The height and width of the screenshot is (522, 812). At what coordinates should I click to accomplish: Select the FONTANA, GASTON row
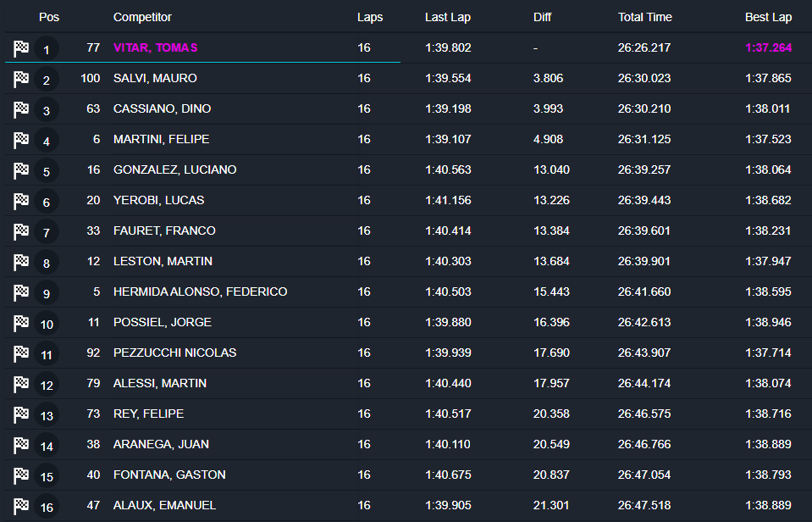[x=169, y=475]
